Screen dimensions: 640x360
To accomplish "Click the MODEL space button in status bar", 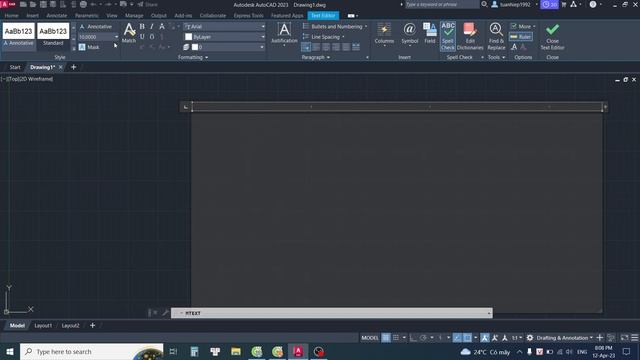I will [x=370, y=338].
